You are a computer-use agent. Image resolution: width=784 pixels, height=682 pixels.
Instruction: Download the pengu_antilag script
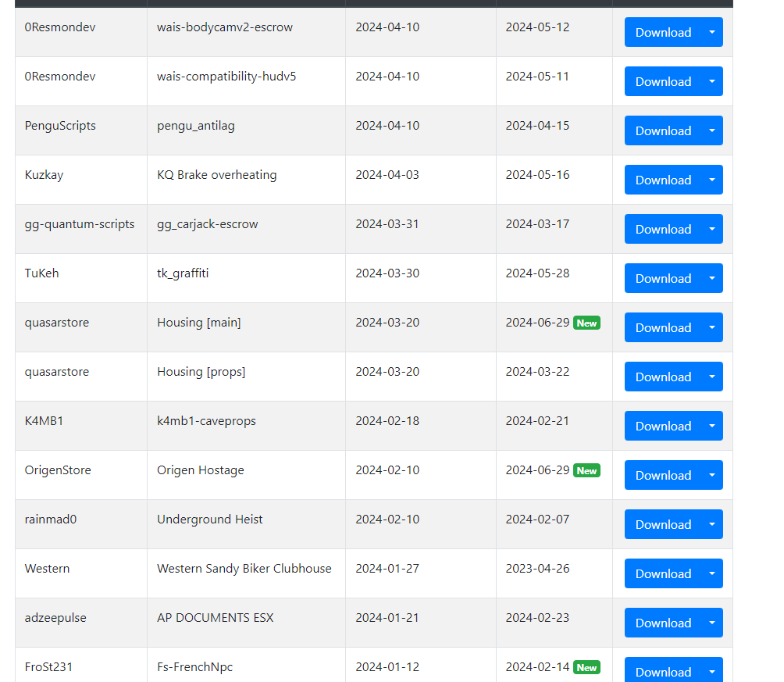click(663, 130)
